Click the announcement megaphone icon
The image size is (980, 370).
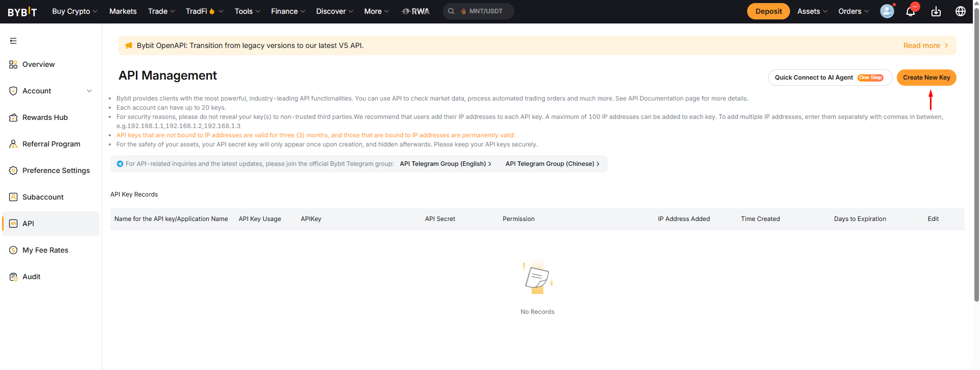click(x=129, y=45)
